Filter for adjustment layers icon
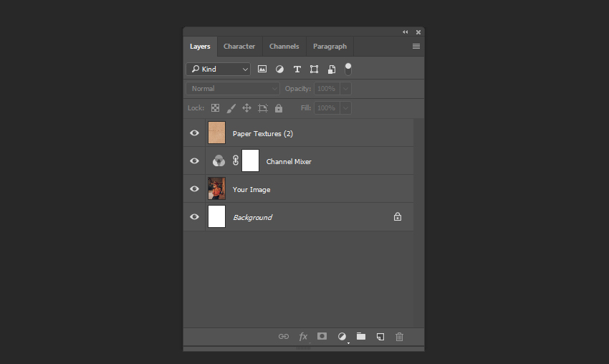The width and height of the screenshot is (609, 364). pos(279,70)
